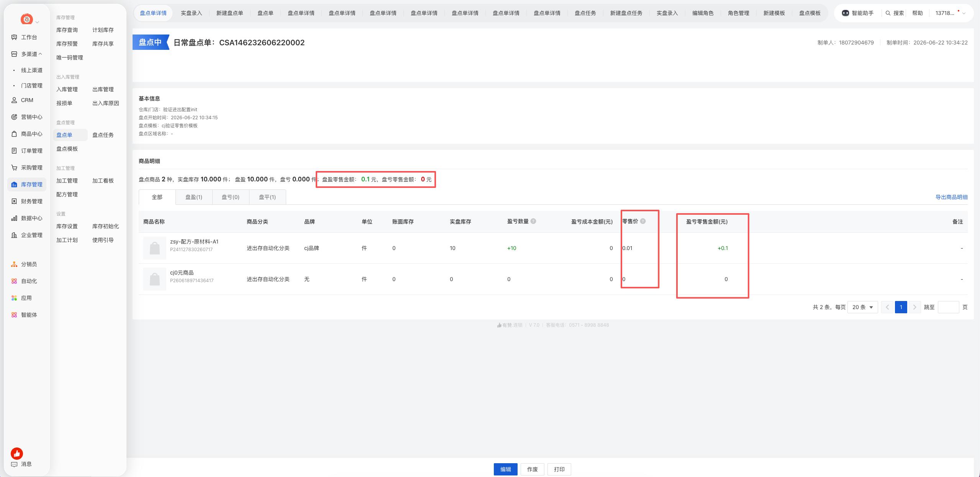Open the 20 条 page size dropdown
Image resolution: width=980 pixels, height=477 pixels.
point(863,307)
